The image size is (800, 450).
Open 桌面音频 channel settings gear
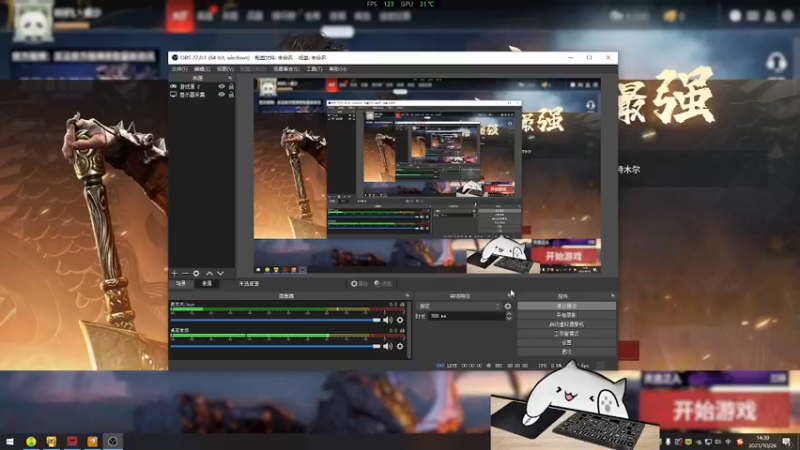tap(400, 346)
